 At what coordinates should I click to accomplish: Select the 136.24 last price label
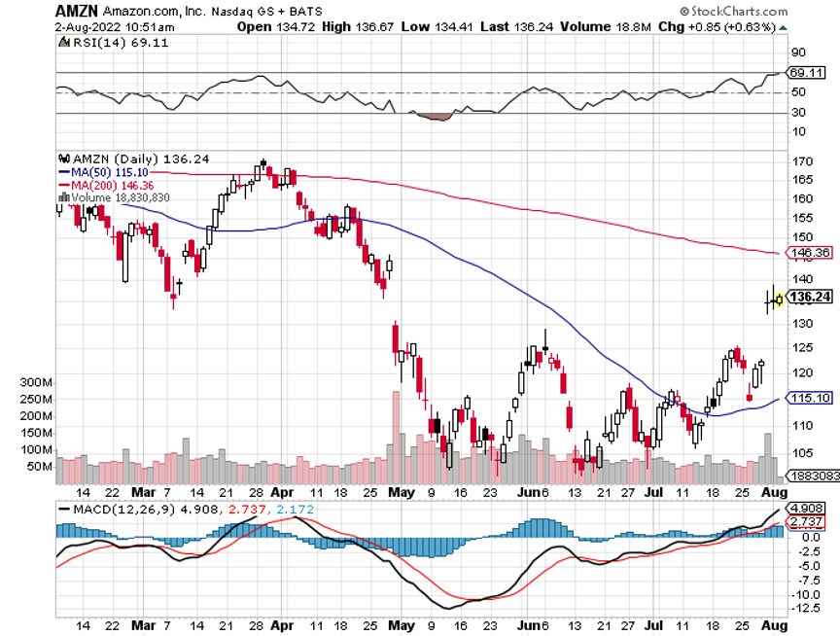809,298
